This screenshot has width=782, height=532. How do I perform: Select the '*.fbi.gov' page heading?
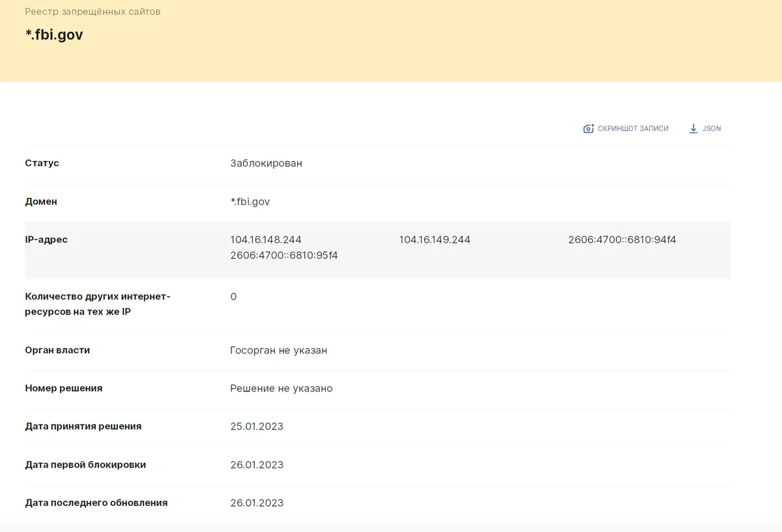point(54,35)
